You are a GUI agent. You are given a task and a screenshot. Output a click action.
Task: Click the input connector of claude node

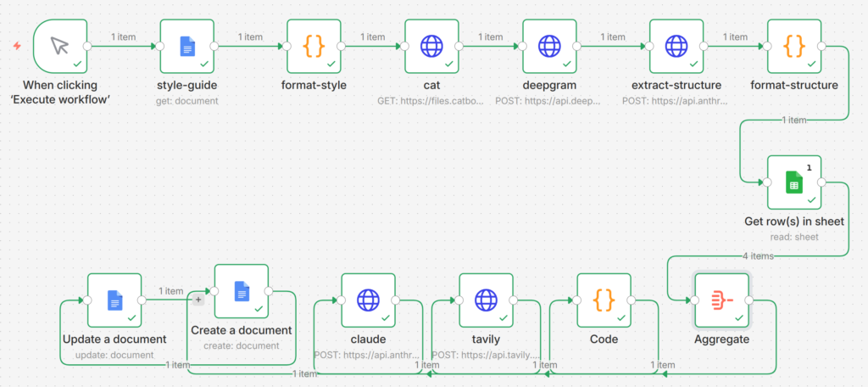point(341,300)
